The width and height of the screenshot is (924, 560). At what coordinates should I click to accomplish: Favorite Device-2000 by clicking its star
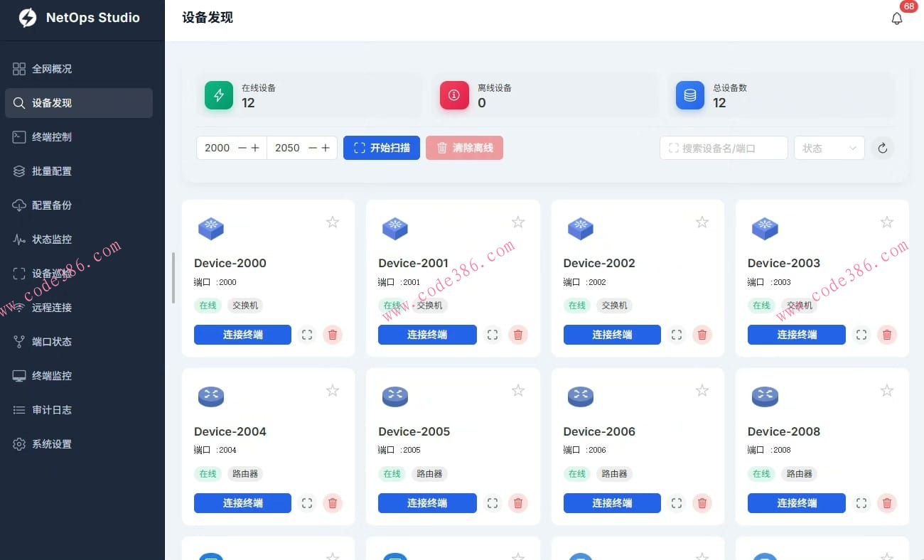coord(332,222)
